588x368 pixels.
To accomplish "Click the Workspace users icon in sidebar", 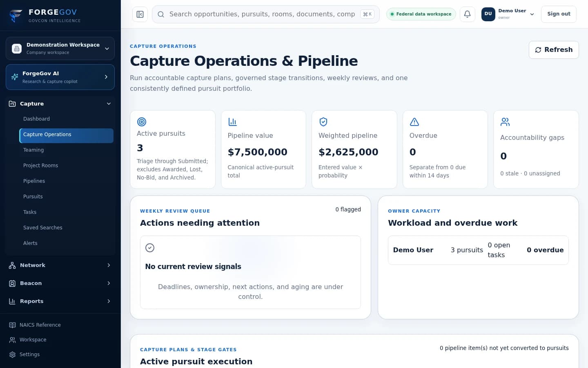I will click(12, 340).
